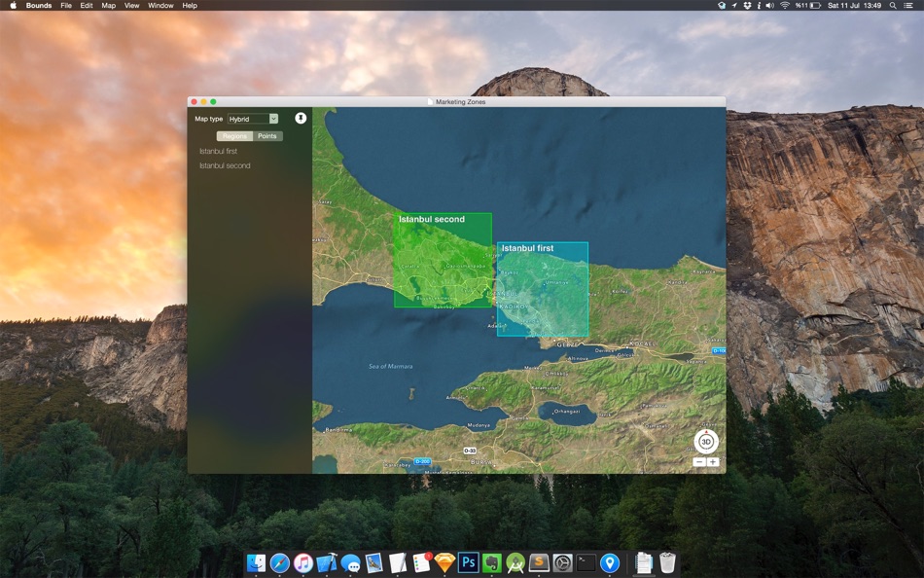
Task: Open Terminal from the Dock
Action: point(586,562)
